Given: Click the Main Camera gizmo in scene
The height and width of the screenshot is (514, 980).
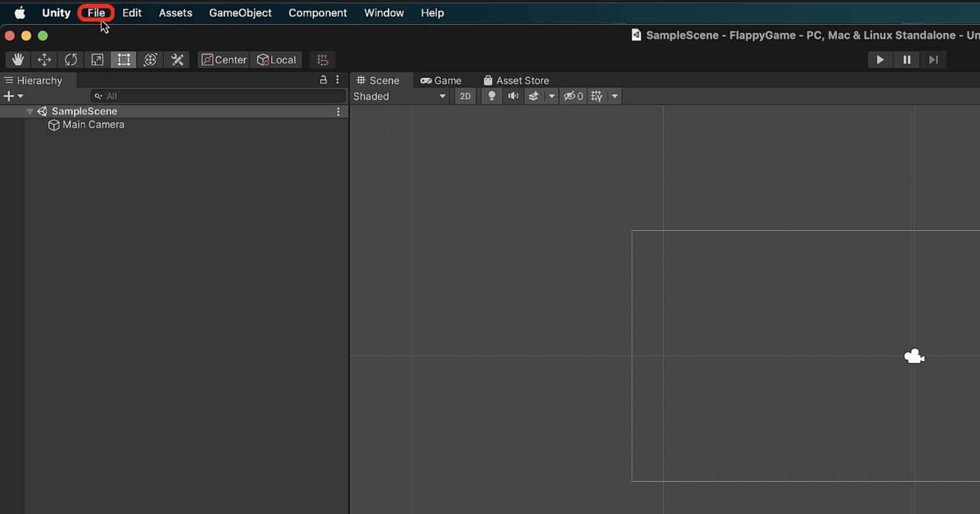Looking at the screenshot, I should pyautogui.click(x=914, y=356).
